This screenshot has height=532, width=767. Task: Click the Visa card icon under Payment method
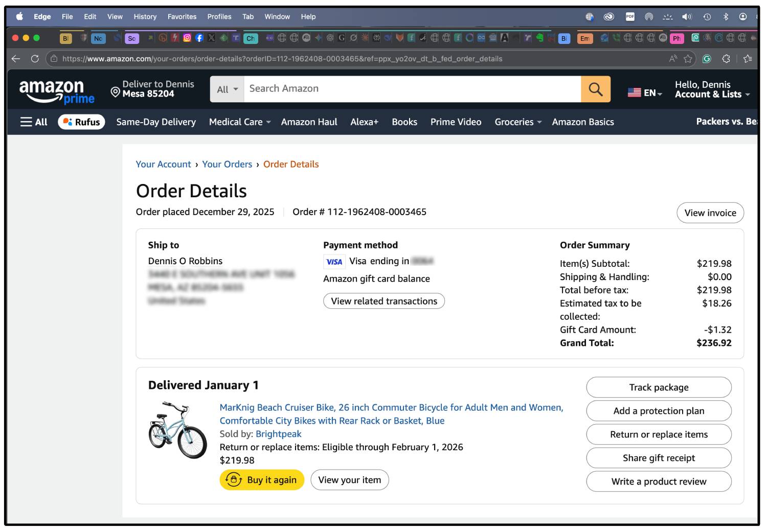pyautogui.click(x=334, y=261)
